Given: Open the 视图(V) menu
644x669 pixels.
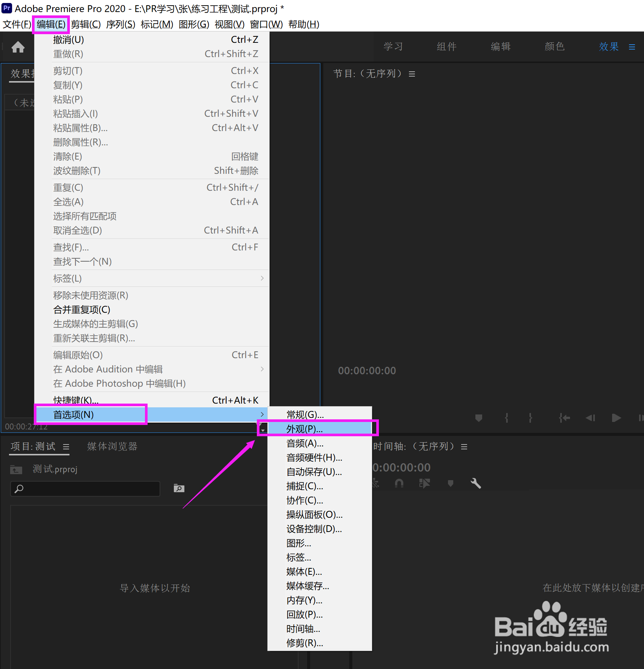Looking at the screenshot, I should click(x=229, y=24).
